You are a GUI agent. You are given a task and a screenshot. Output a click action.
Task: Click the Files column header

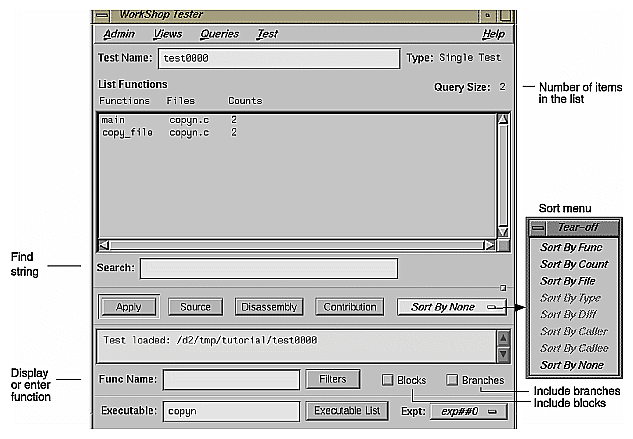tap(180, 101)
